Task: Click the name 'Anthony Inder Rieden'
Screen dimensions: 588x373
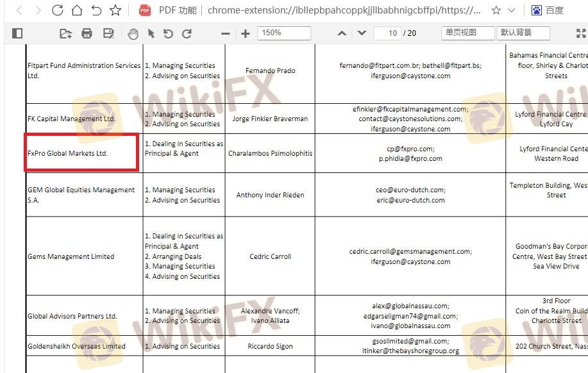Action: coord(270,195)
